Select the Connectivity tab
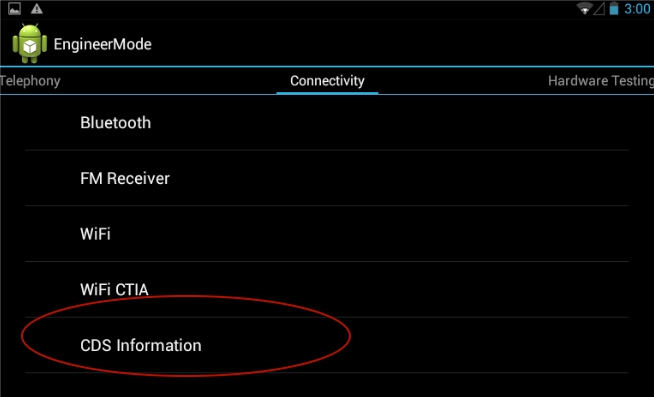 click(x=327, y=81)
